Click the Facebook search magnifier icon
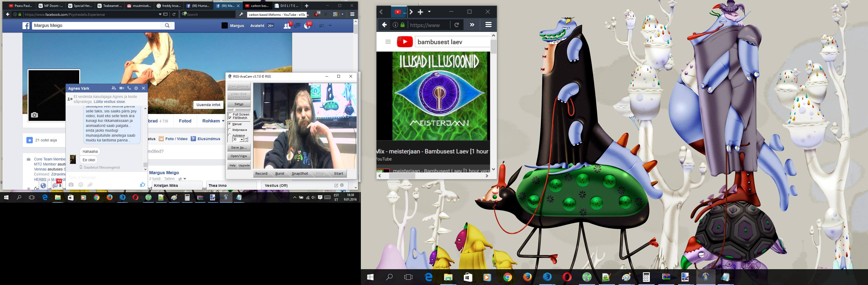The width and height of the screenshot is (868, 285). point(167,26)
